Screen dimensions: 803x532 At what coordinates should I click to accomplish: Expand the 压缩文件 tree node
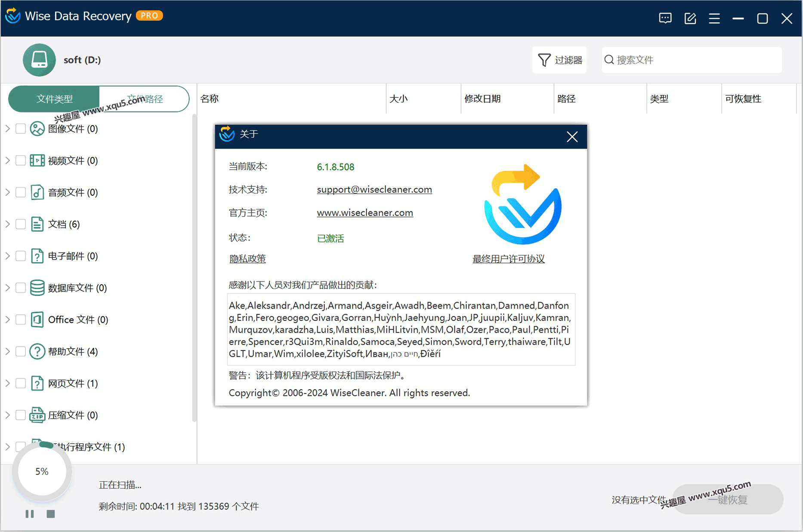(7, 415)
